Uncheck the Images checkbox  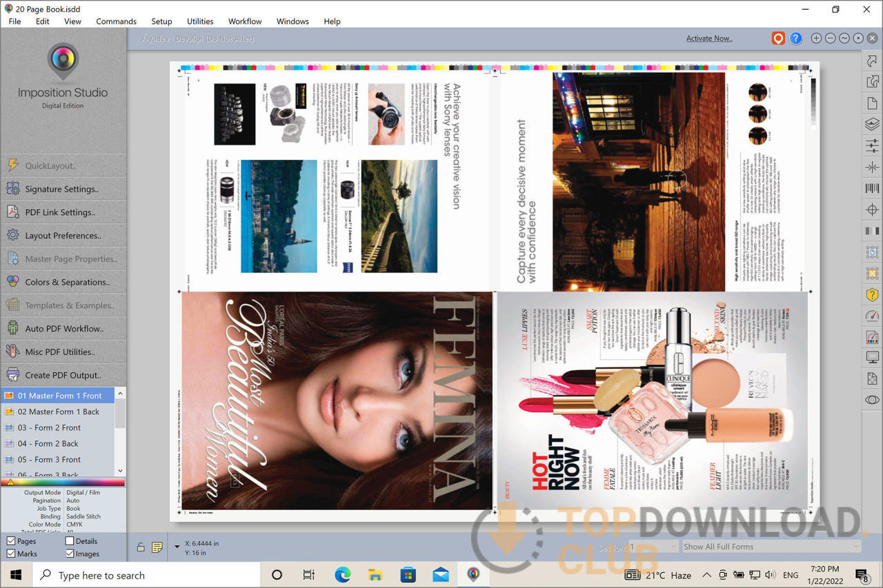[70, 554]
